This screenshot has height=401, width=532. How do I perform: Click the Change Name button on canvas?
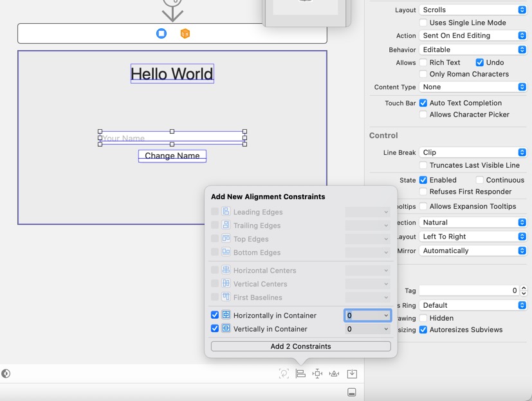[x=172, y=156]
